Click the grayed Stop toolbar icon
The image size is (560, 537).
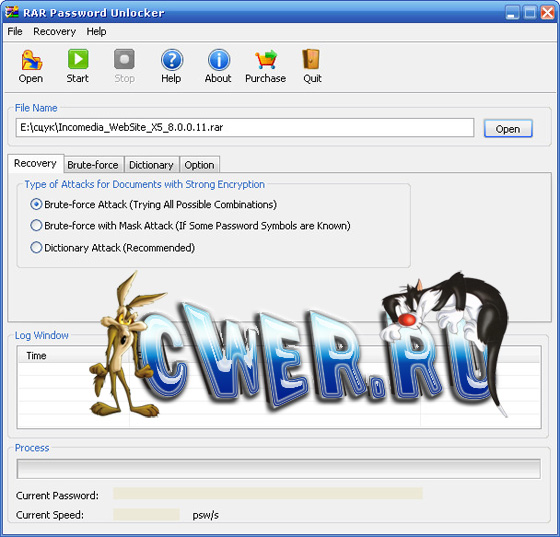coord(124,59)
